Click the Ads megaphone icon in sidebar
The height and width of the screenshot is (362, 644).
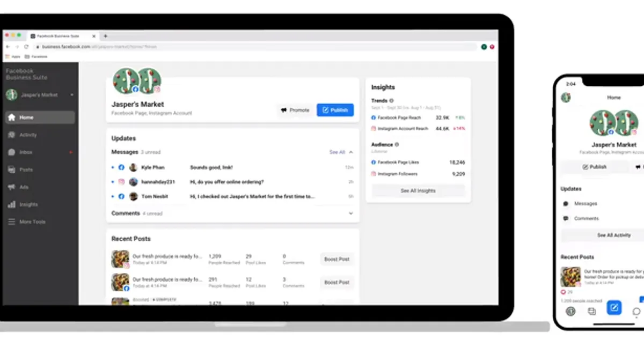click(11, 187)
